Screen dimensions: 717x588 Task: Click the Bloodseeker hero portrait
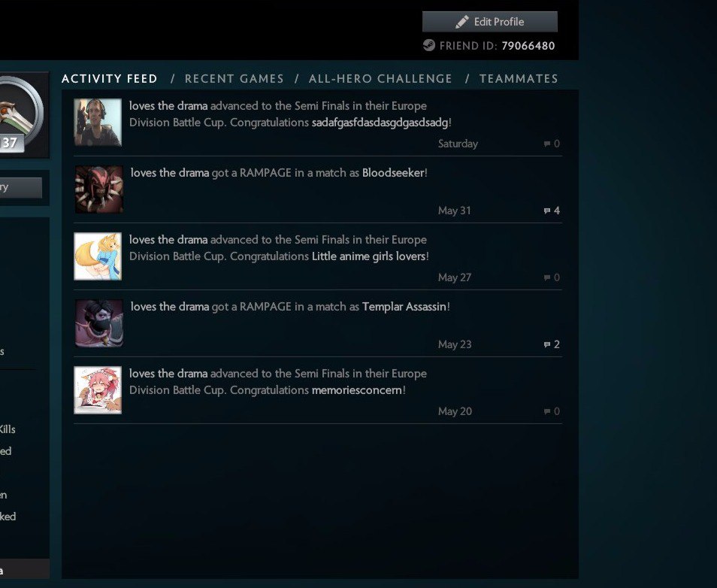point(98,189)
